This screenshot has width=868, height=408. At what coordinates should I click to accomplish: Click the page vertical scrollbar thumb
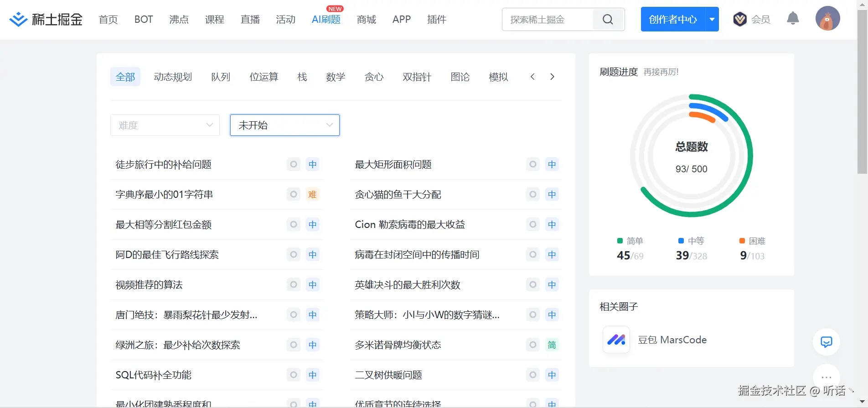coord(862,91)
